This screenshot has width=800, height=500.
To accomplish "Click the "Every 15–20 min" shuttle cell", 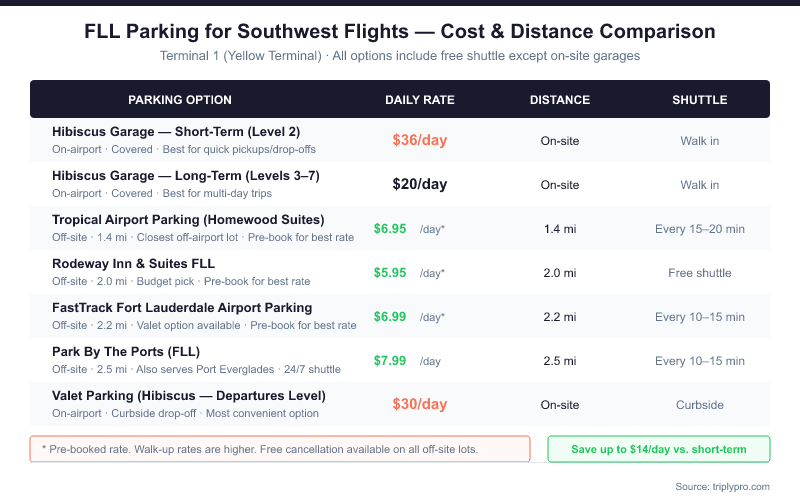I will click(700, 229).
